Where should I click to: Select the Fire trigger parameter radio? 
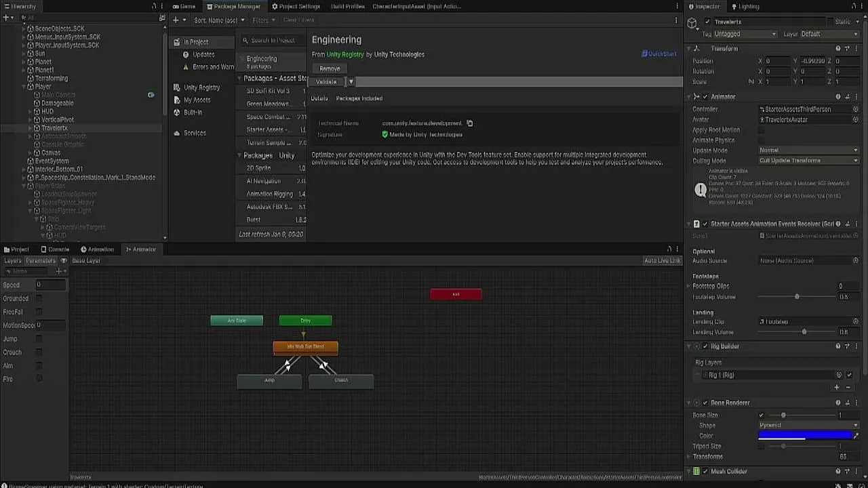39,379
